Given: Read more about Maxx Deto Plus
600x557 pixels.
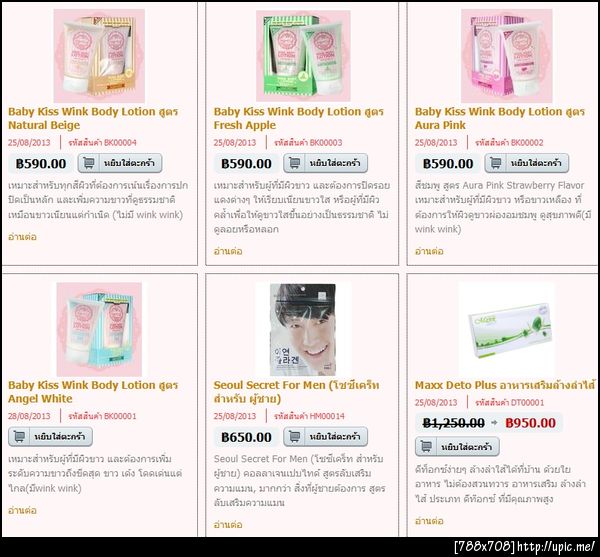Looking at the screenshot, I should point(429,521).
